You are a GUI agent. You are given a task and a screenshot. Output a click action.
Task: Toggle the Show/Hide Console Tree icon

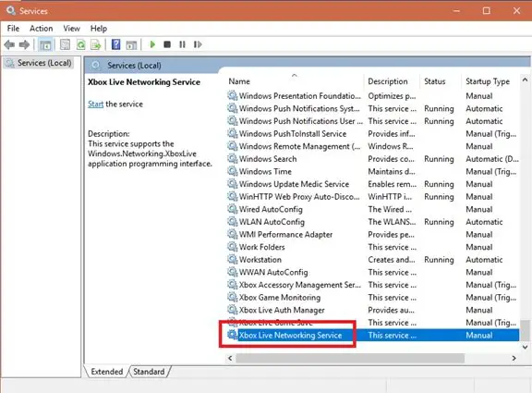(x=45, y=44)
